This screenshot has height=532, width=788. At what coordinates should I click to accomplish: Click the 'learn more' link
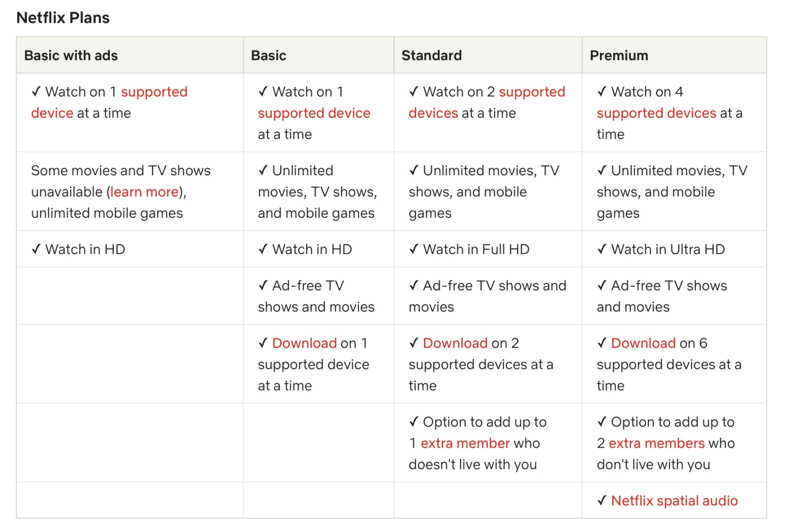coord(144,192)
